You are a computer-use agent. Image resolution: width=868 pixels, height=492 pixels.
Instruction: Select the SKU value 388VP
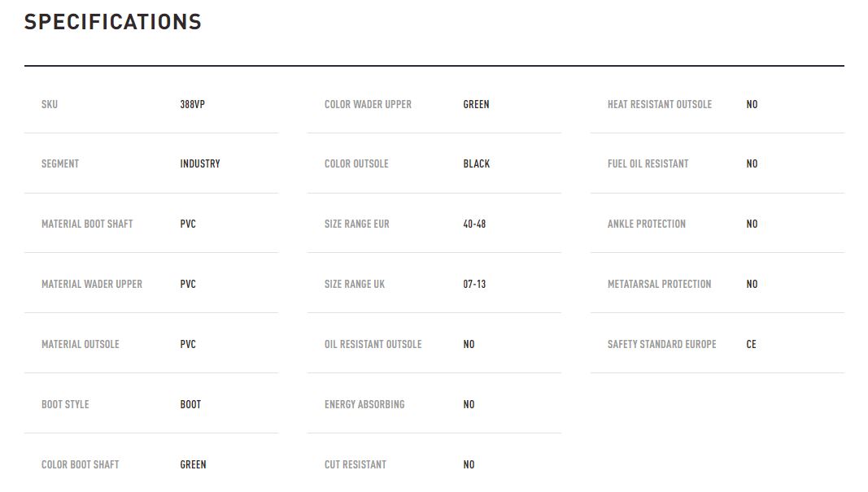coord(192,104)
